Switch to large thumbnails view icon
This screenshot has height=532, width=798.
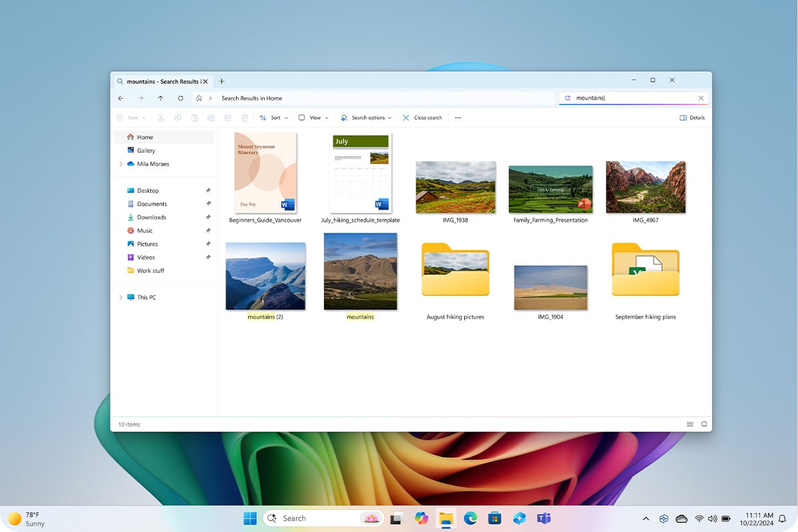click(x=704, y=424)
